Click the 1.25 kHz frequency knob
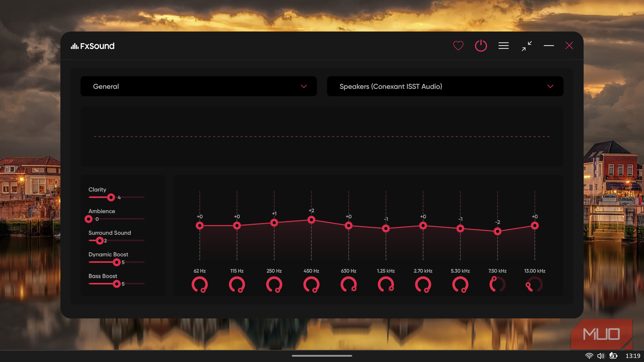Viewport: 644px width, 362px height. click(386, 285)
